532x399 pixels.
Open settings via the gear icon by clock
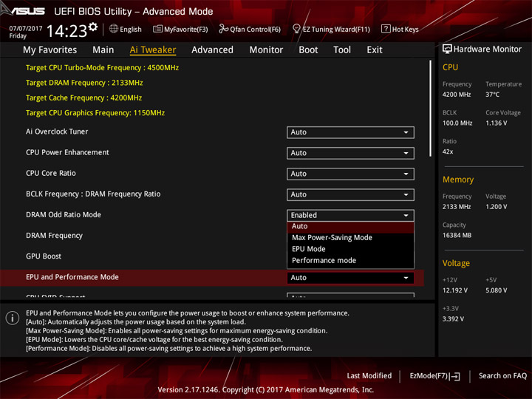pos(93,27)
